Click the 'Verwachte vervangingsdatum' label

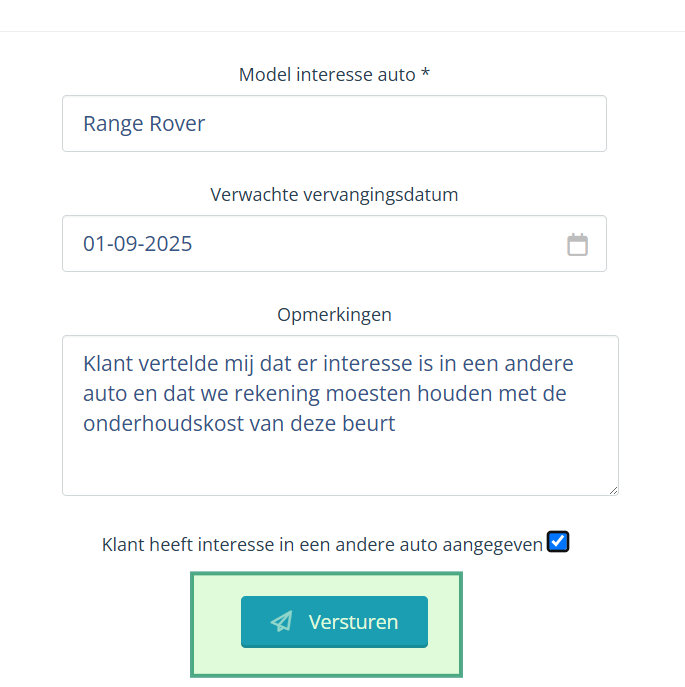click(334, 195)
